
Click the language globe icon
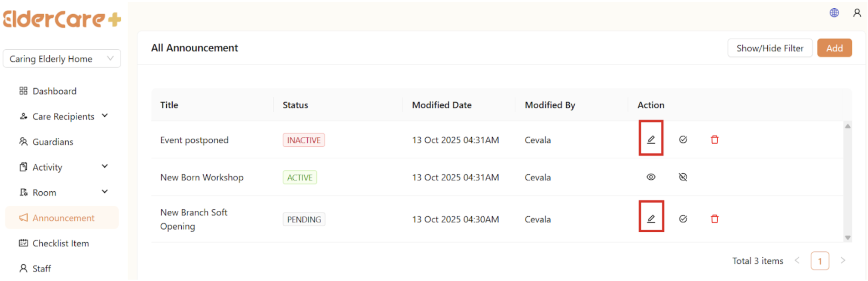[834, 13]
